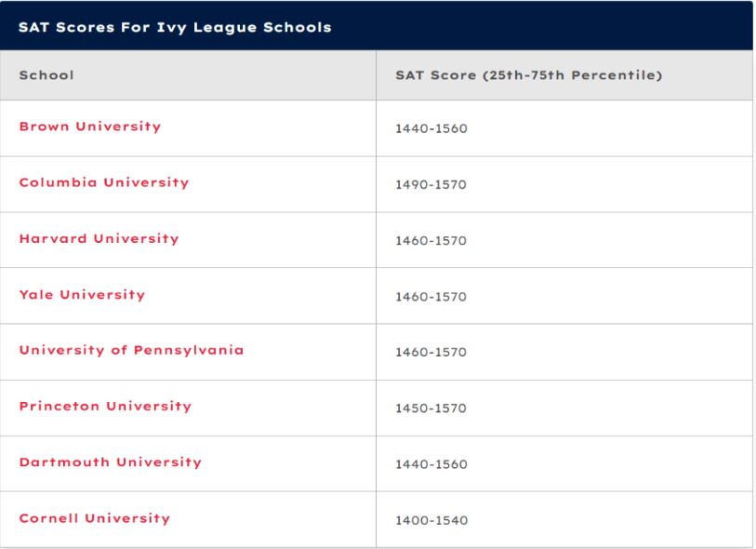This screenshot has width=756, height=549.
Task: Visit the Princeton University link
Action: tap(105, 406)
